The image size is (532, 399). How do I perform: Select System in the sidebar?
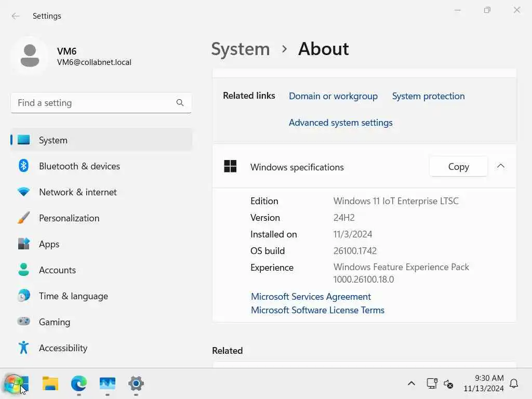pos(101,140)
